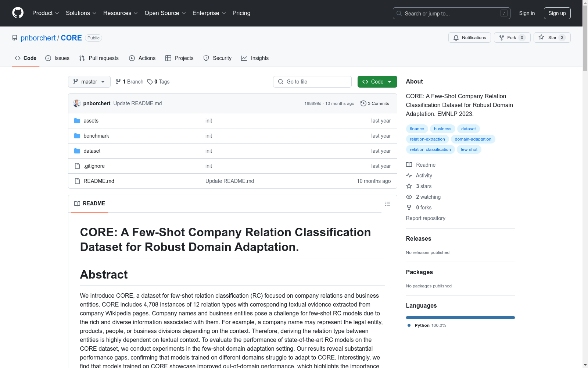Click the repository icon beside pnborchert
Viewport: 588px width, 368px height.
click(15, 38)
